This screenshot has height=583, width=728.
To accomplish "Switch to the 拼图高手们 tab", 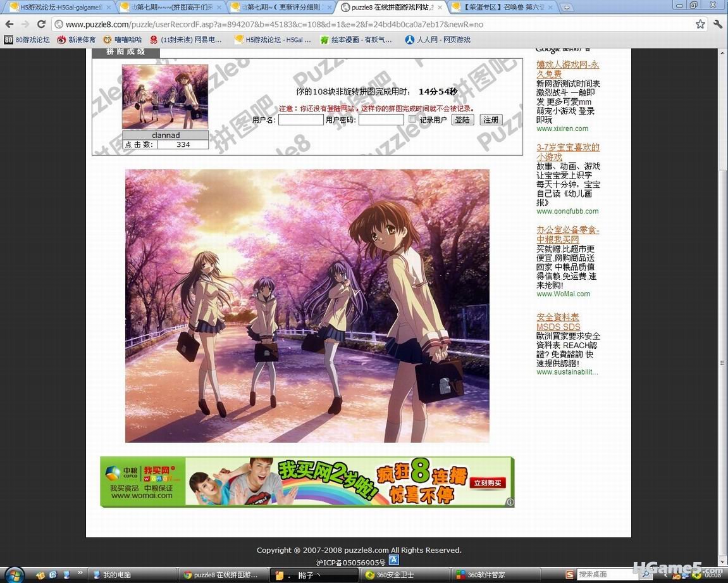I will 171,7.
